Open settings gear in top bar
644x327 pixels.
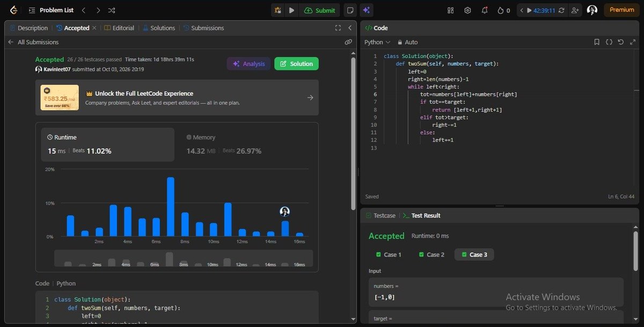[467, 10]
